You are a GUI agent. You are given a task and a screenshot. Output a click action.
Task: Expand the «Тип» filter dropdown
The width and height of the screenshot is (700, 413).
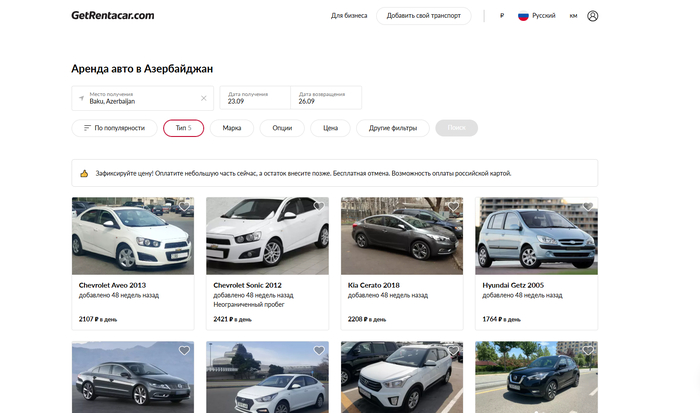[x=183, y=128]
